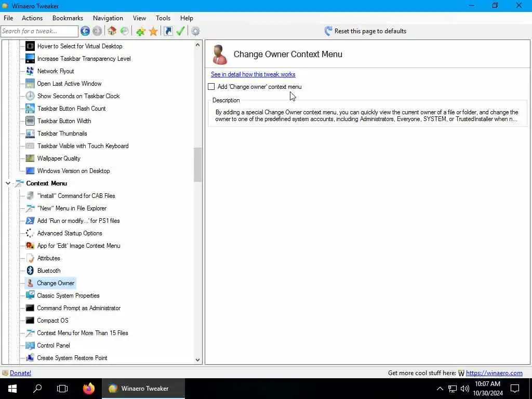532x399 pixels.
Task: Open the Tools menu
Action: 163,18
